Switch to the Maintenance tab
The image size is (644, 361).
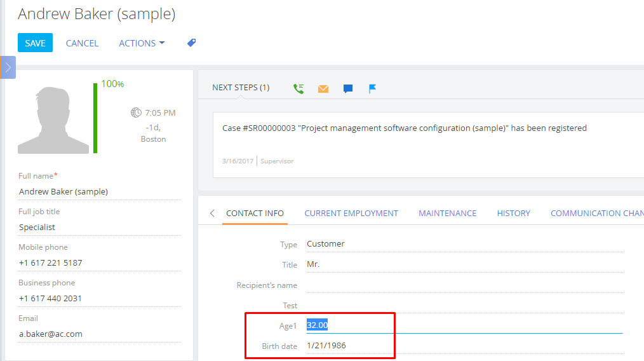[448, 214]
